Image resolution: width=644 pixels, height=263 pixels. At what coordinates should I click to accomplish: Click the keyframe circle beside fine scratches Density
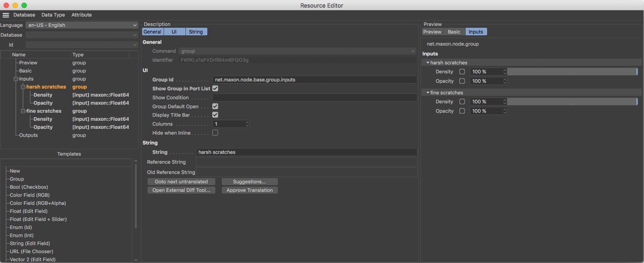tap(462, 102)
